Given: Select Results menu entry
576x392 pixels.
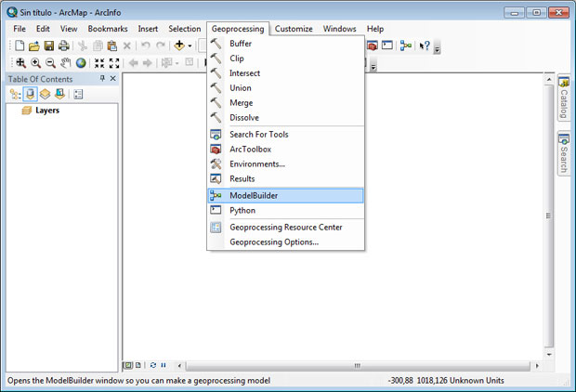Looking at the screenshot, I should pos(286,179).
